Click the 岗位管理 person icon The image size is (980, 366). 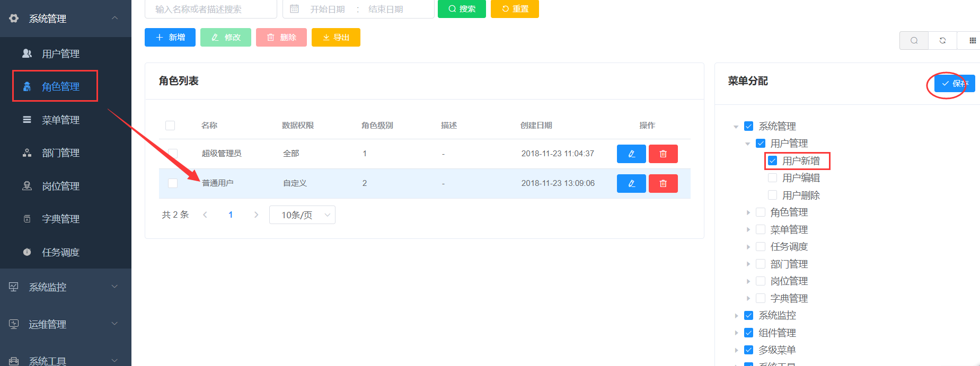[27, 186]
